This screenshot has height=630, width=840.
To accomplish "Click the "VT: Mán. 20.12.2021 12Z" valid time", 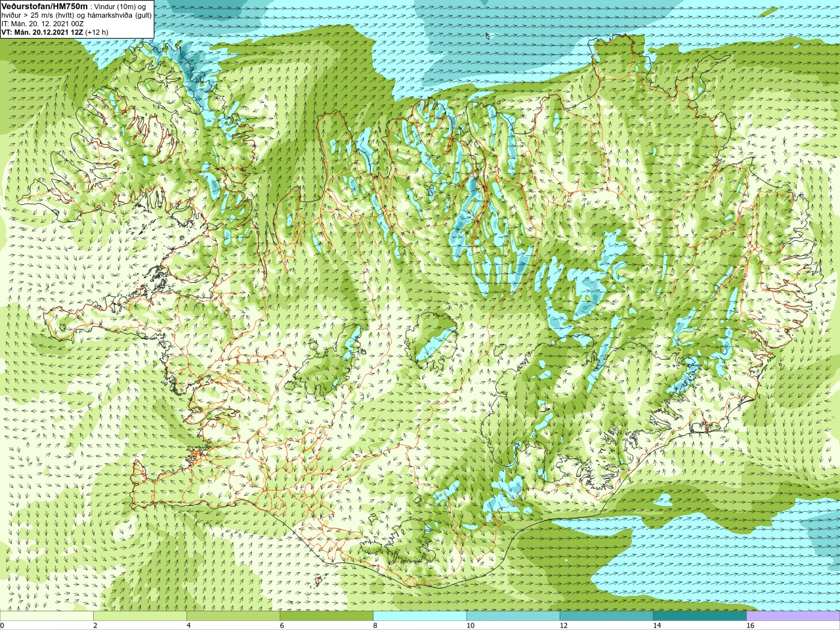I will pos(42,32).
